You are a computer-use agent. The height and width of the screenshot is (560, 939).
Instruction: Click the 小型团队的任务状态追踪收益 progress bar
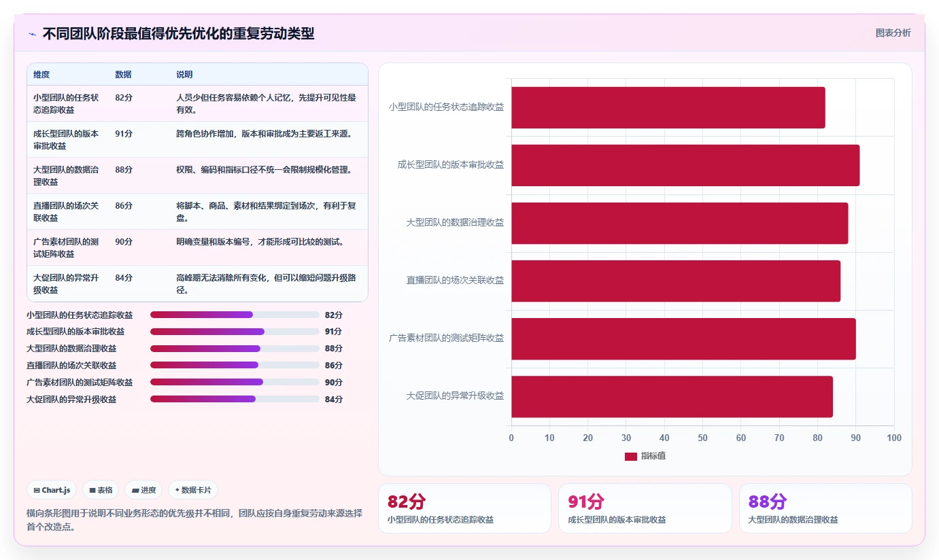(x=235, y=315)
